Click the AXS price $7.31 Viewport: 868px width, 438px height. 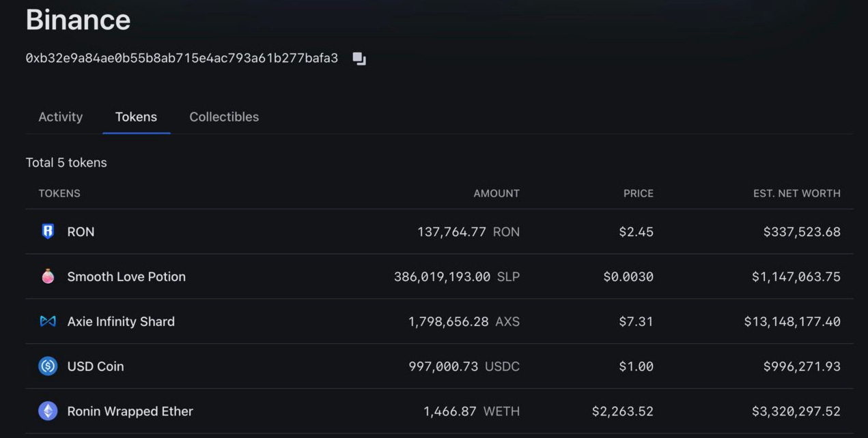click(636, 321)
